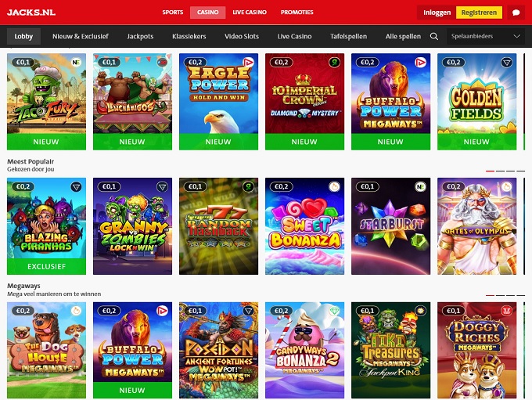Select Live Casino in top menu
Viewport: 532px width, 400px height.
[250, 13]
